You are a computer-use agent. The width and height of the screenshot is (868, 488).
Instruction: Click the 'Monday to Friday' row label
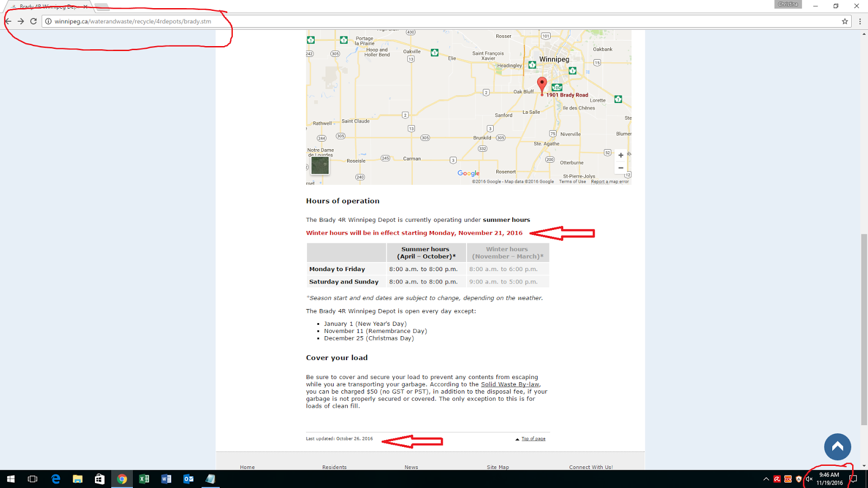[x=337, y=269]
